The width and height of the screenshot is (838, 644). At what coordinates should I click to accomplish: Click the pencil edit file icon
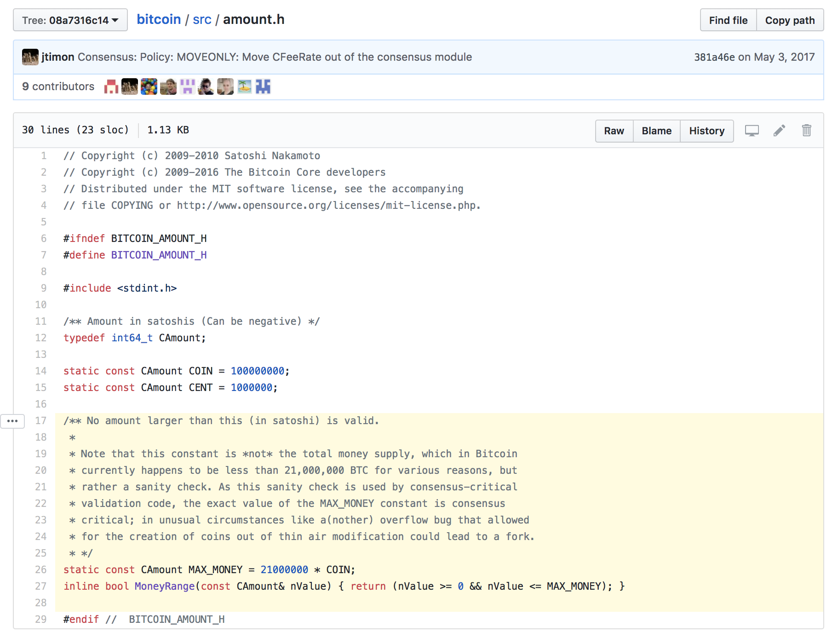point(779,131)
